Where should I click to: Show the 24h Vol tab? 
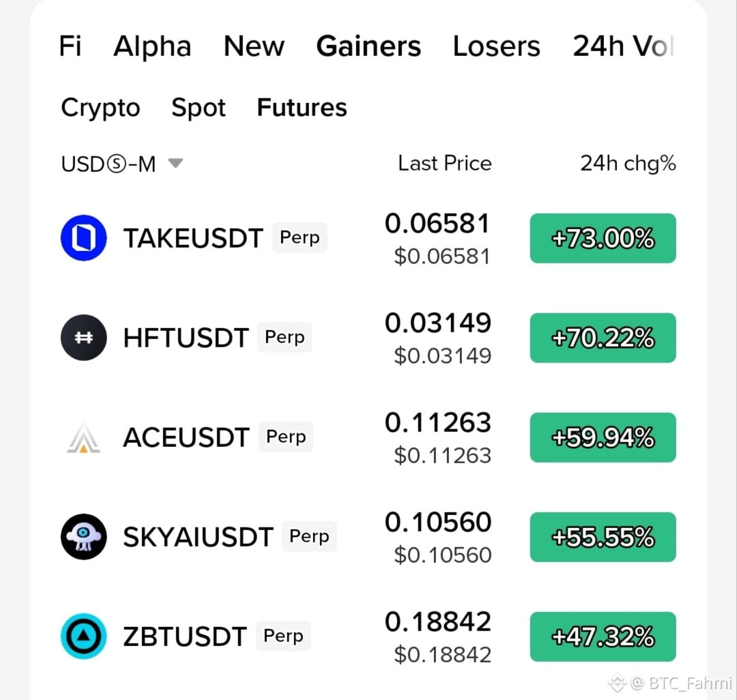click(x=624, y=46)
